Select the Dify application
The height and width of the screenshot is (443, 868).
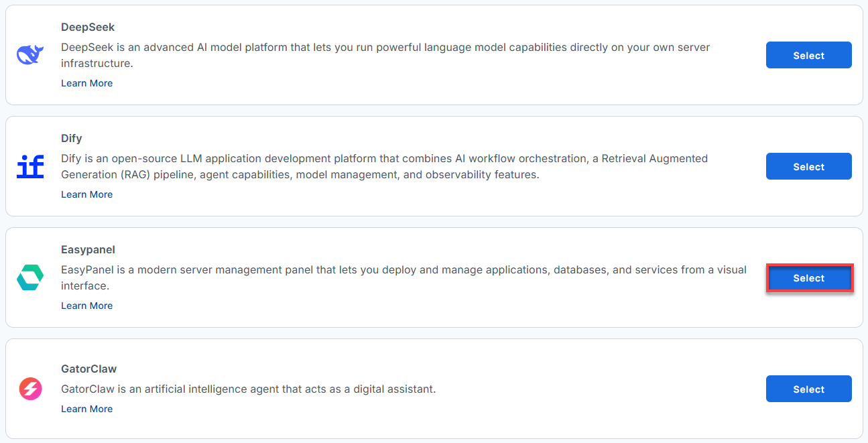point(808,166)
